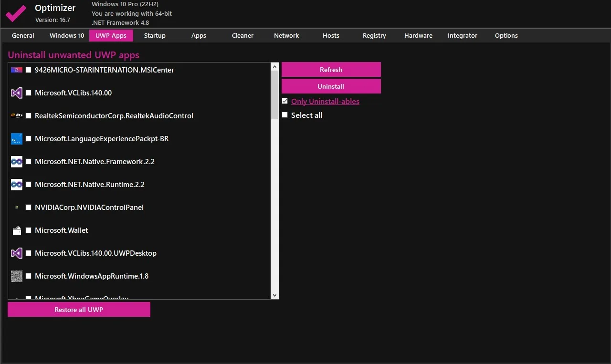611x364 pixels.
Task: Click the Only Uninstall-ables link
Action: point(325,101)
